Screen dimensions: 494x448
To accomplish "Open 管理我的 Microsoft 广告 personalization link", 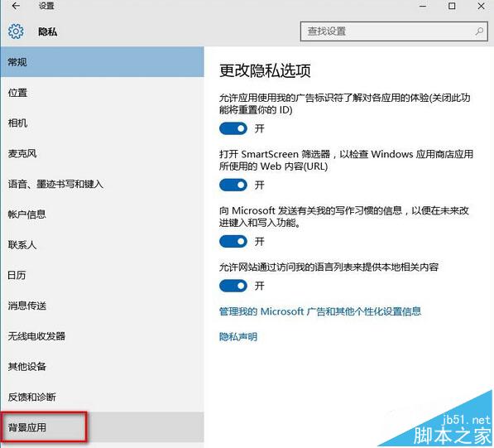I will (320, 311).
